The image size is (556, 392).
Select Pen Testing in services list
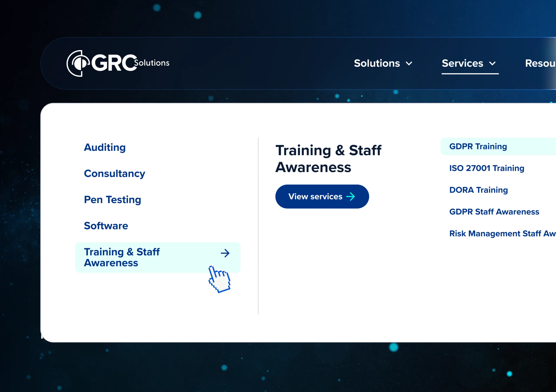point(112,200)
